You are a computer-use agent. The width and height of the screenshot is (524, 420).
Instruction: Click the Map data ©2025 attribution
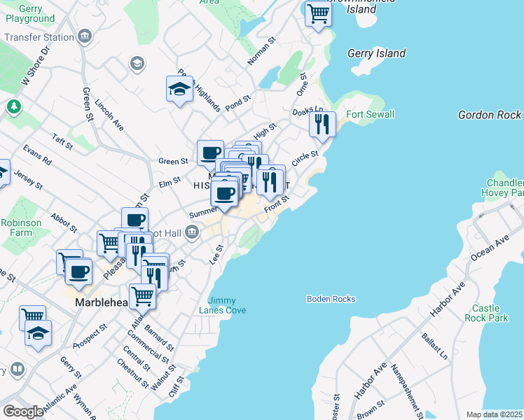point(494,414)
